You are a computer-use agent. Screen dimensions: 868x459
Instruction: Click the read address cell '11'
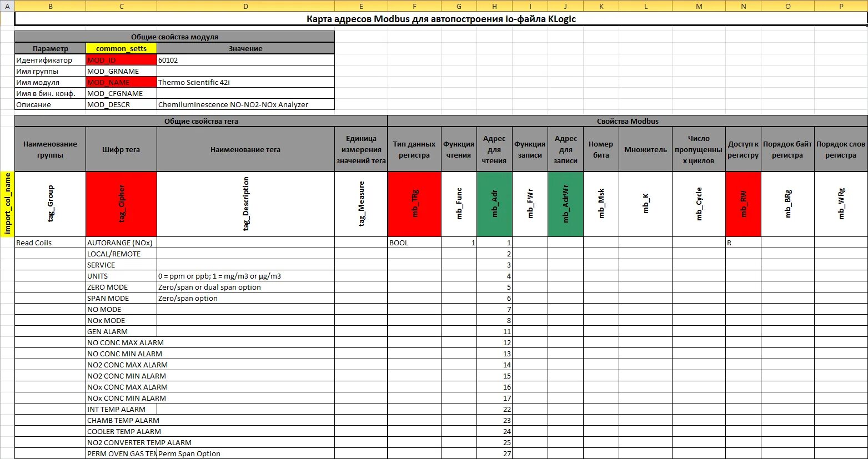pos(495,332)
